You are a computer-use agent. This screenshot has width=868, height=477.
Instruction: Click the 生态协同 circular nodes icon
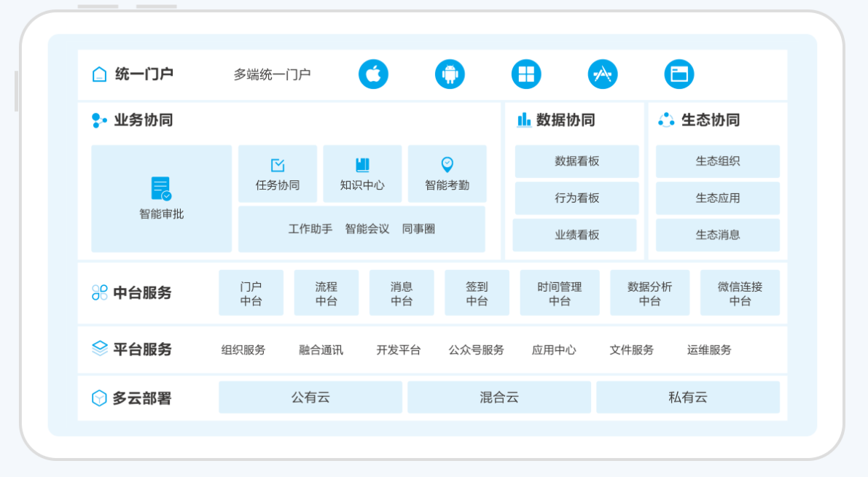[x=666, y=120]
